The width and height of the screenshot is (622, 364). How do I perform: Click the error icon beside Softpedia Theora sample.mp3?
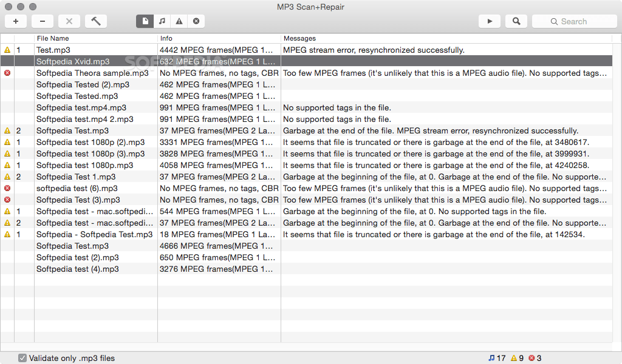(x=7, y=73)
